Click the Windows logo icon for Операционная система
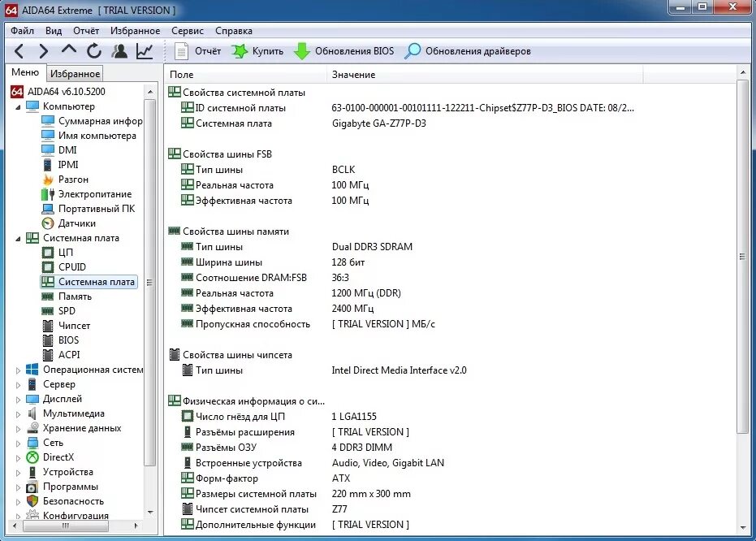756x541 pixels. (32, 370)
